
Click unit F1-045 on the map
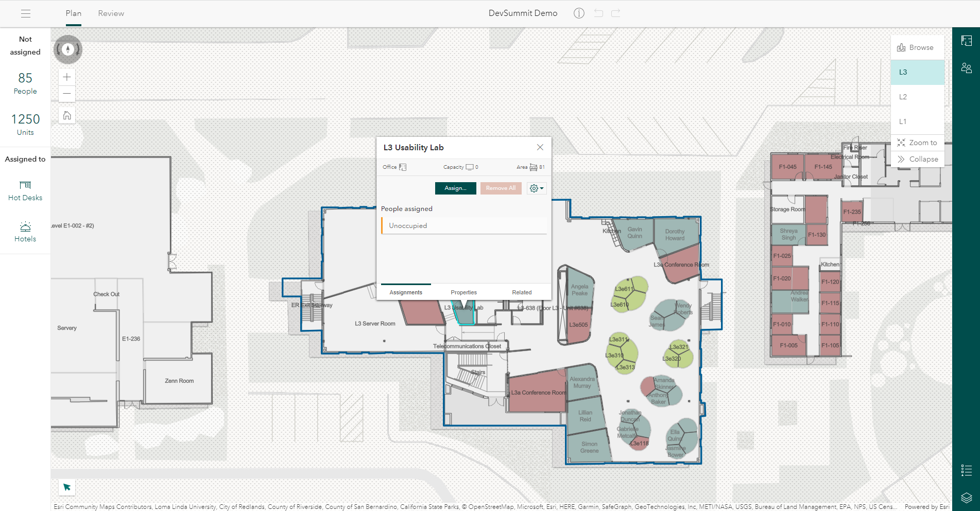(787, 167)
